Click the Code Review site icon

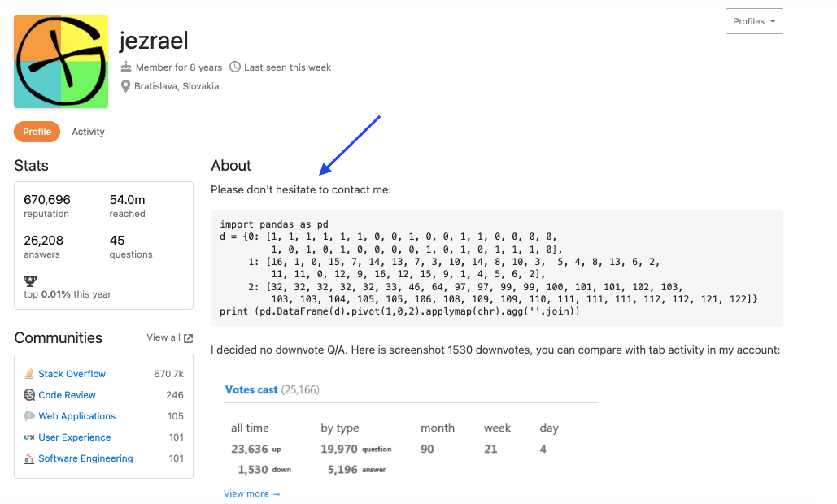click(x=30, y=395)
